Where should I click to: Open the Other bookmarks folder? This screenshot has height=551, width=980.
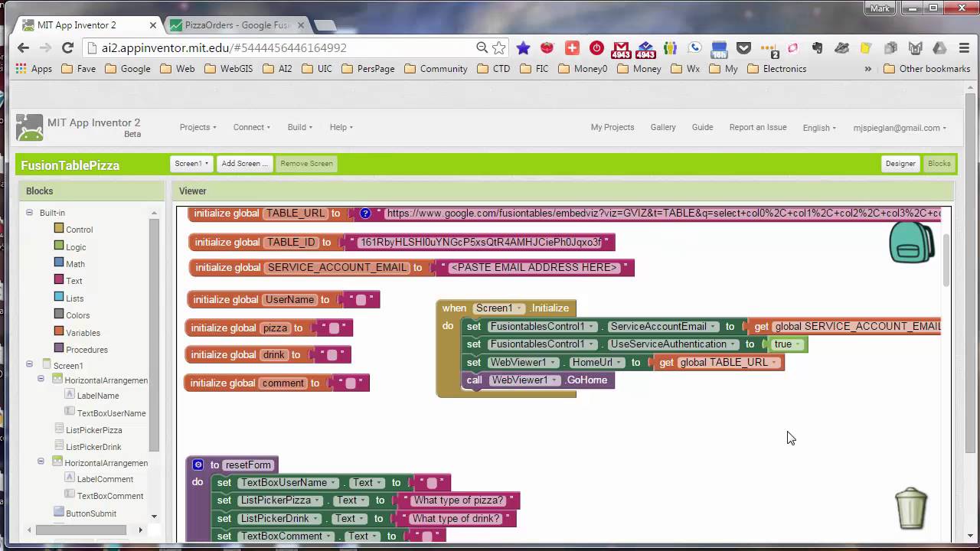click(x=927, y=69)
